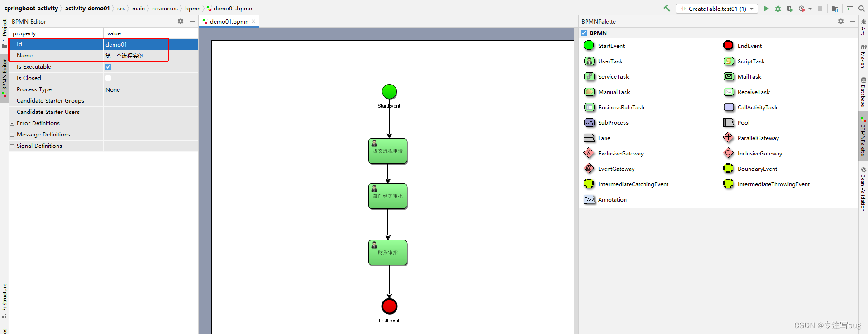Select InclusiveGateway palette icon

click(x=728, y=153)
